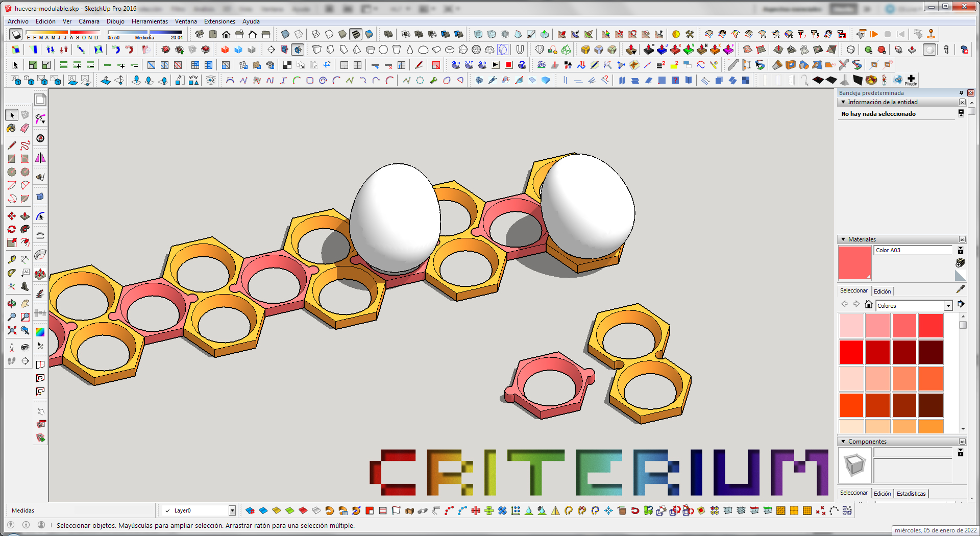Collapse the Materiales panel
The width and height of the screenshot is (980, 536).
[843, 239]
